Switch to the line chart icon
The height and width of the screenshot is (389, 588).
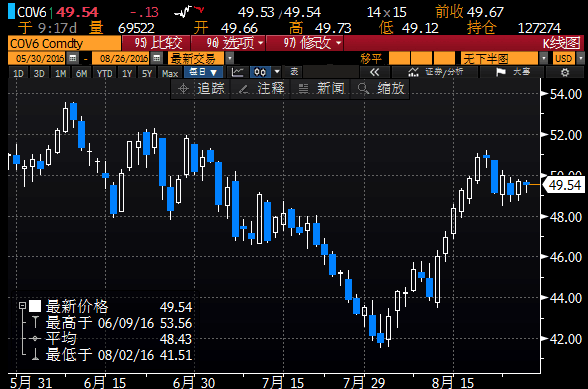(x=237, y=72)
